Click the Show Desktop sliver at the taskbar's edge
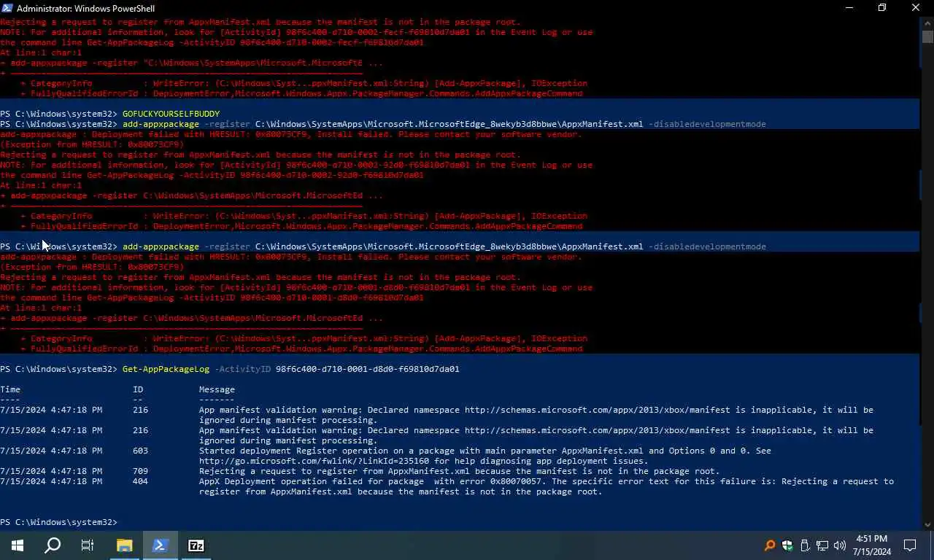Image resolution: width=934 pixels, height=560 pixels. pos(932,545)
